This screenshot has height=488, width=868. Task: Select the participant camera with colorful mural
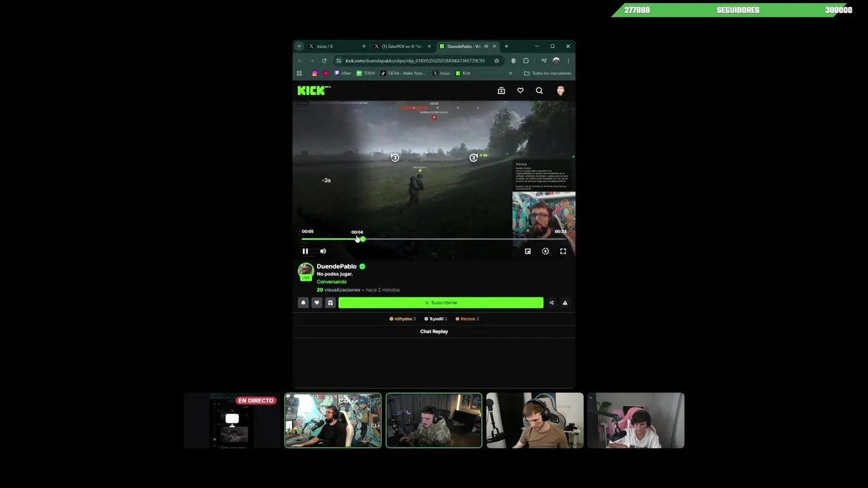333,421
